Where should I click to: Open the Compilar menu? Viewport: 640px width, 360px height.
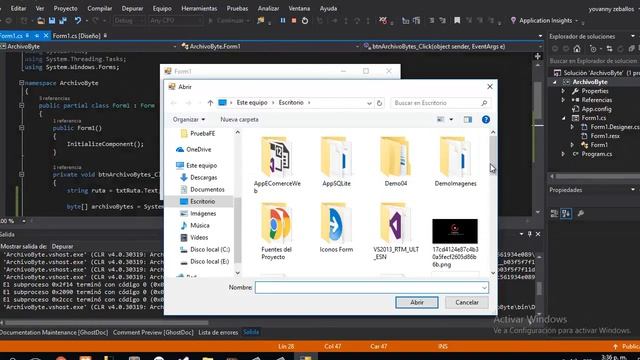click(x=100, y=8)
